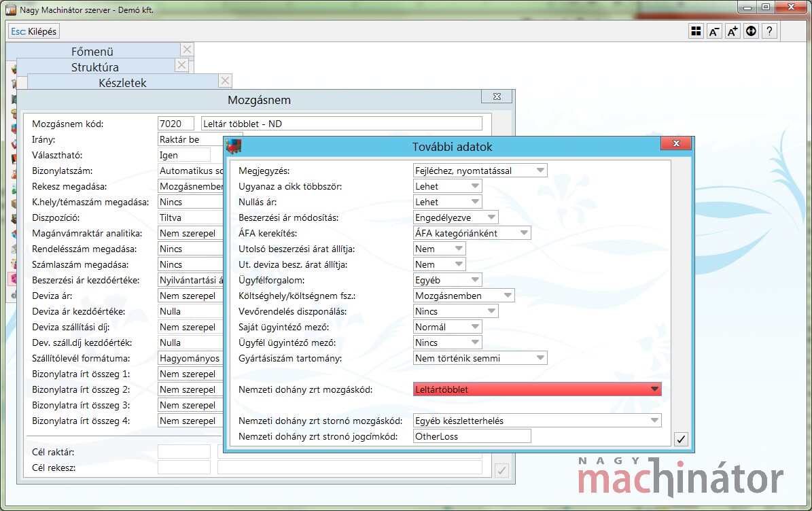Image resolution: width=812 pixels, height=511 pixels.
Task: Click Deviza ár kezdőértéke field Nulla
Action: [190, 311]
